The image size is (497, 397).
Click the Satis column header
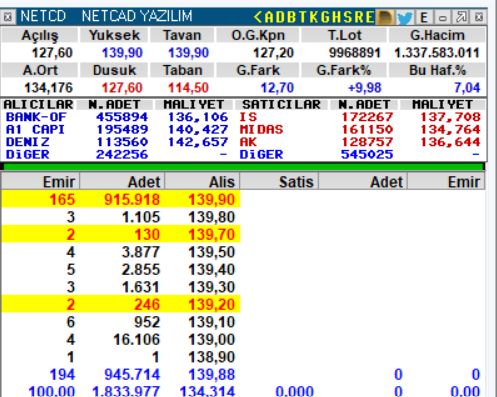click(x=279, y=182)
